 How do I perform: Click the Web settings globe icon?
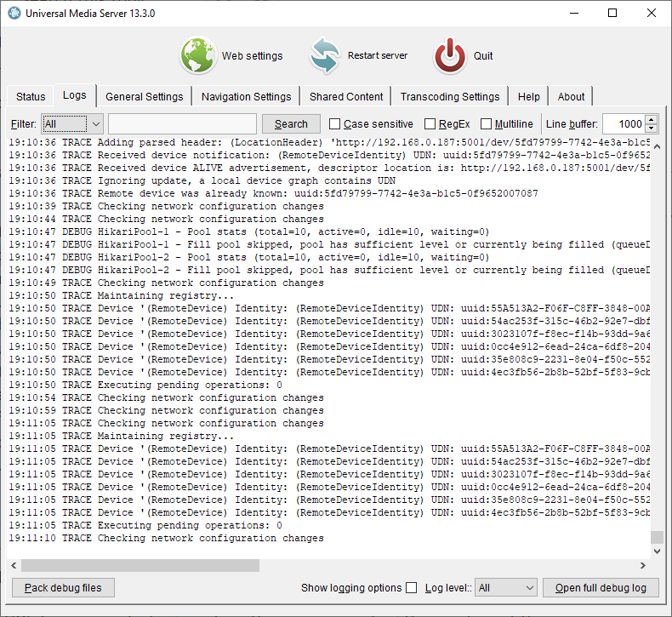pyautogui.click(x=198, y=55)
